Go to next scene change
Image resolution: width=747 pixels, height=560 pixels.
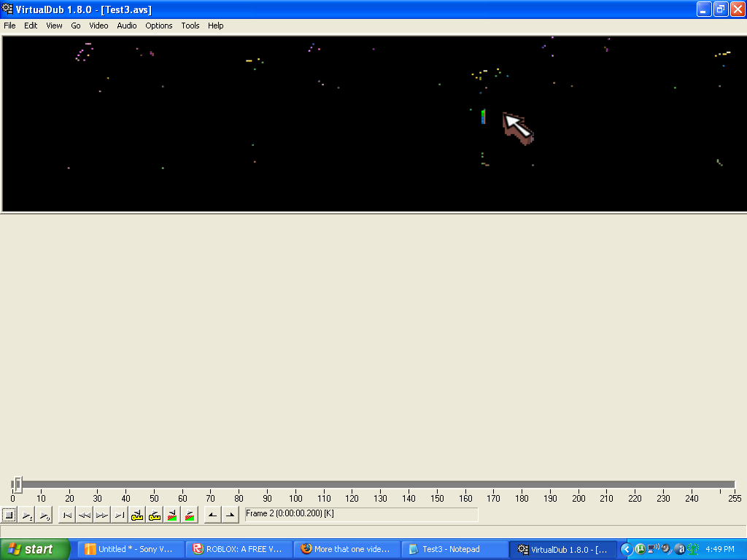coord(190,515)
